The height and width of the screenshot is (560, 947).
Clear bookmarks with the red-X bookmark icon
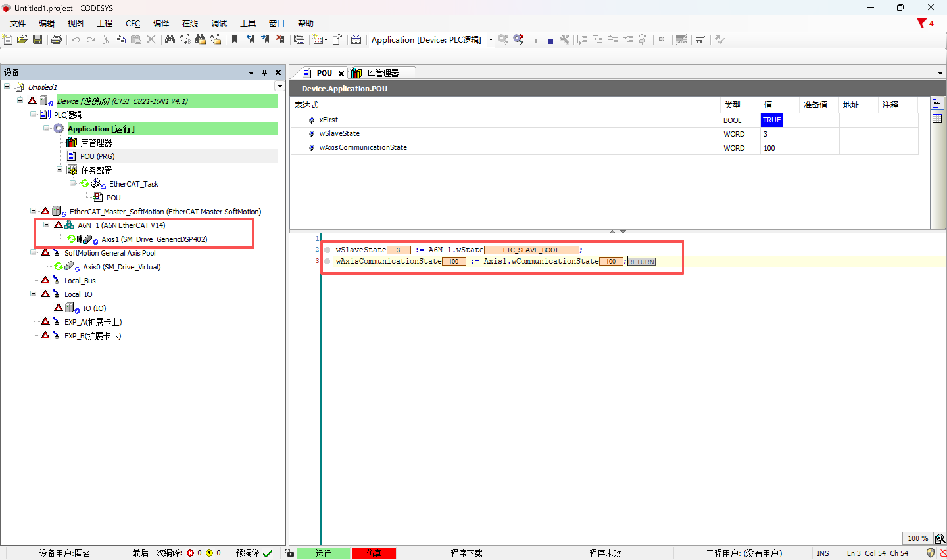coord(280,40)
